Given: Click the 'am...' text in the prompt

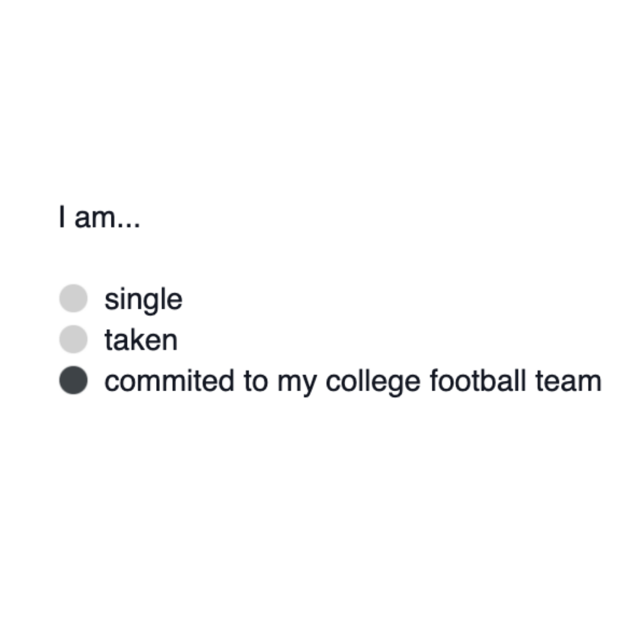Looking at the screenshot, I should (x=107, y=218).
